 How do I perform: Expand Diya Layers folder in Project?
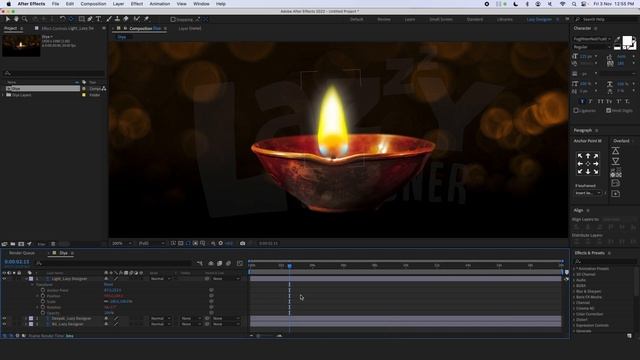pyautogui.click(x=3, y=95)
